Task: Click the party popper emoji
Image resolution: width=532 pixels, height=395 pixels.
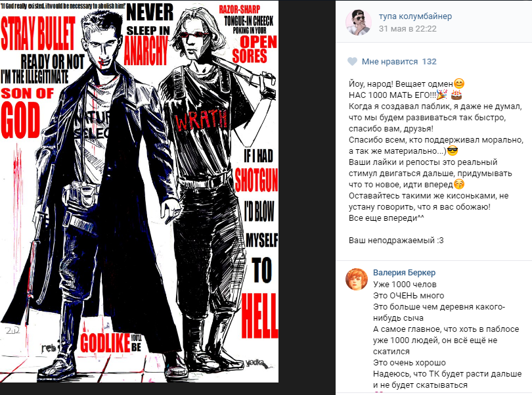Action: coord(441,95)
